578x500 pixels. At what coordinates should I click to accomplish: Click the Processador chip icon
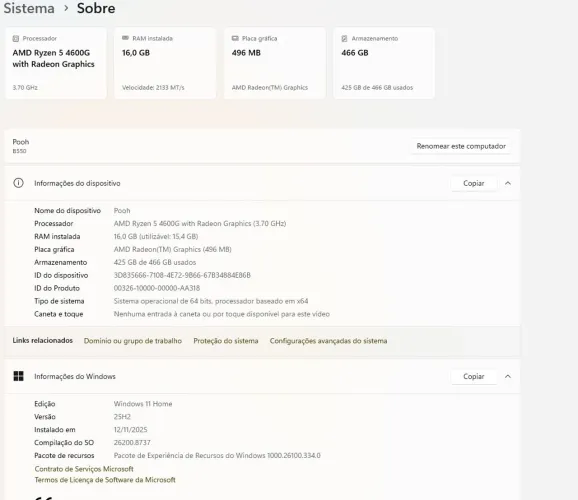coord(15,38)
